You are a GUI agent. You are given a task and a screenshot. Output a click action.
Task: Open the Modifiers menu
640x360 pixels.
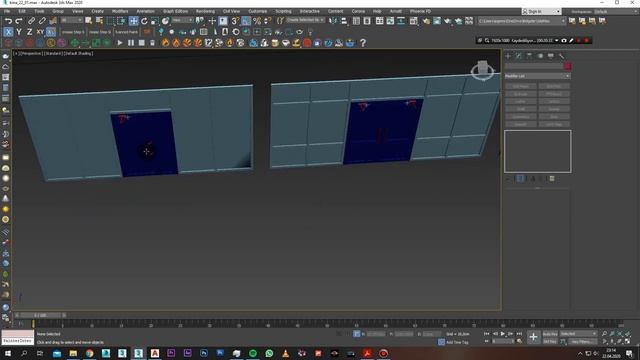(120, 11)
